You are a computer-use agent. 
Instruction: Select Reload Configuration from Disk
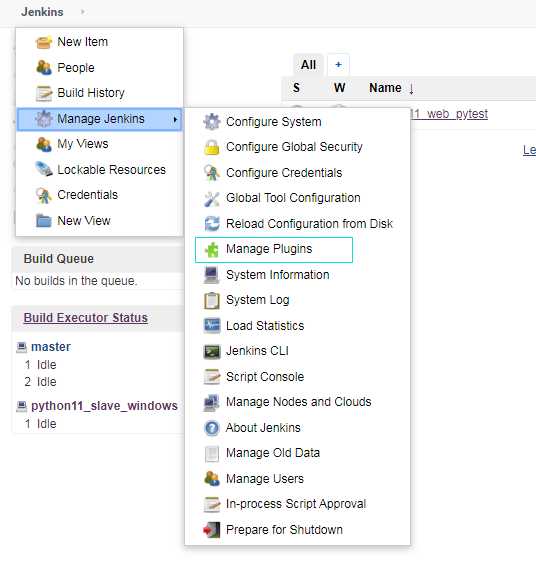pos(297,224)
